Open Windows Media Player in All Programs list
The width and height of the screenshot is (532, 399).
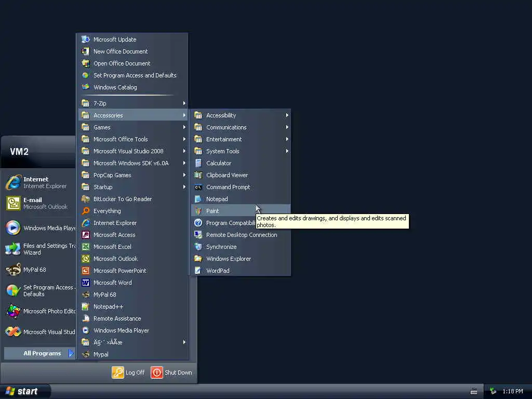coord(134,330)
